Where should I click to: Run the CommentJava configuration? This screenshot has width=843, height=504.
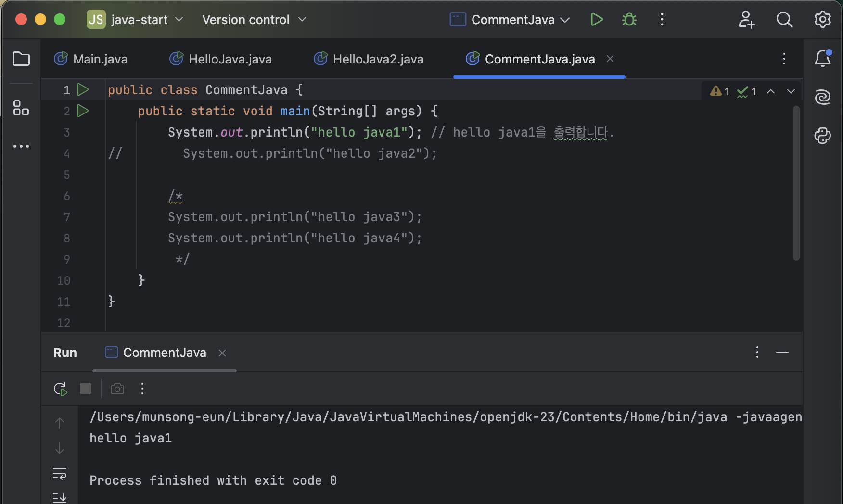tap(597, 20)
